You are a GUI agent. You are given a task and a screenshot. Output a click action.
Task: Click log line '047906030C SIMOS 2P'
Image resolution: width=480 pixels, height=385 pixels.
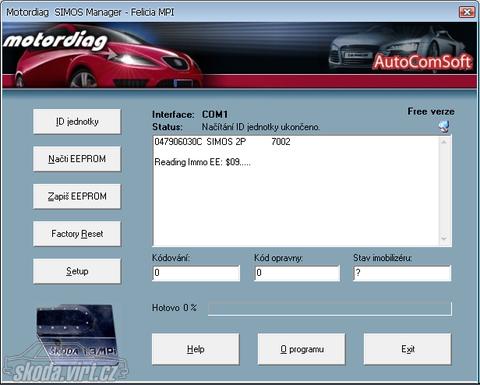200,142
